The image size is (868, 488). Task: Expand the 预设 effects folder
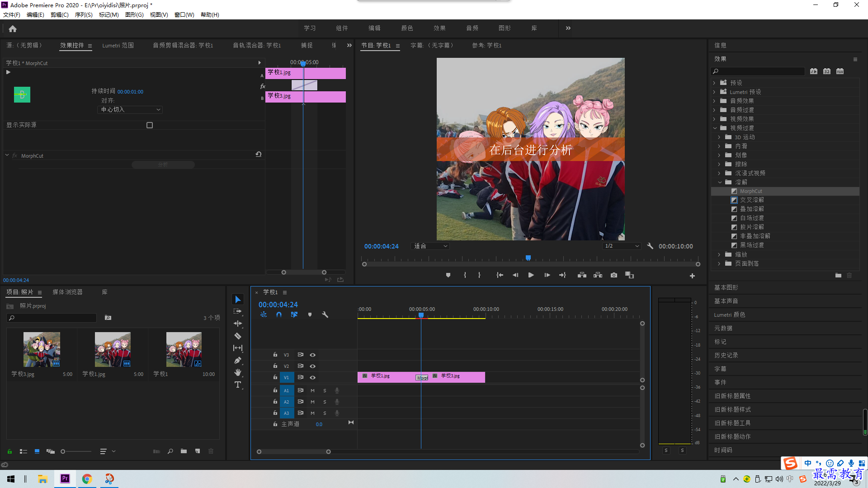point(714,83)
